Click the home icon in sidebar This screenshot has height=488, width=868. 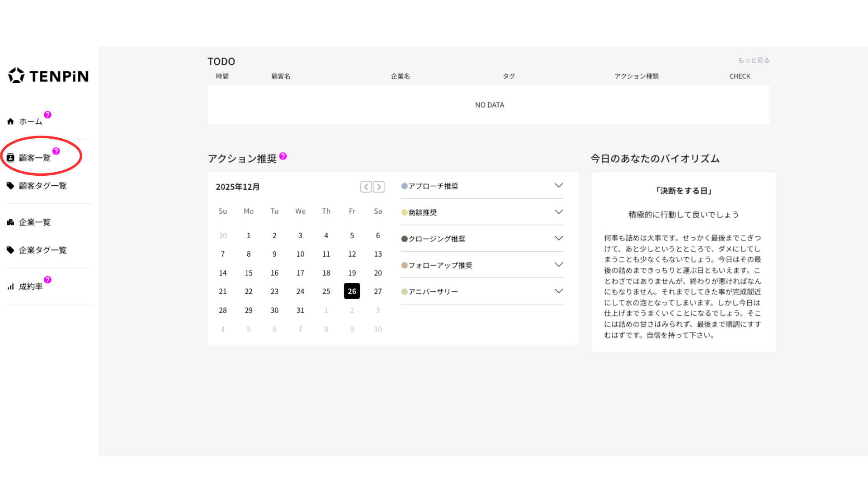click(10, 122)
